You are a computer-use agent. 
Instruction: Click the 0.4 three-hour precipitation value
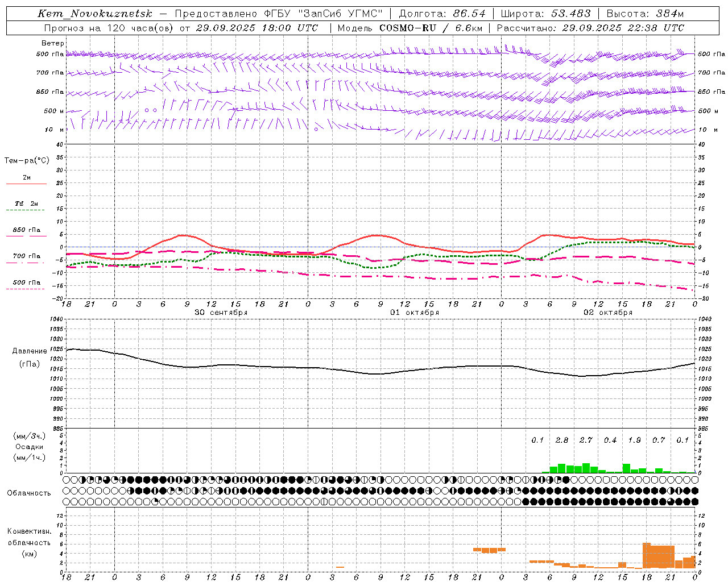tap(610, 440)
